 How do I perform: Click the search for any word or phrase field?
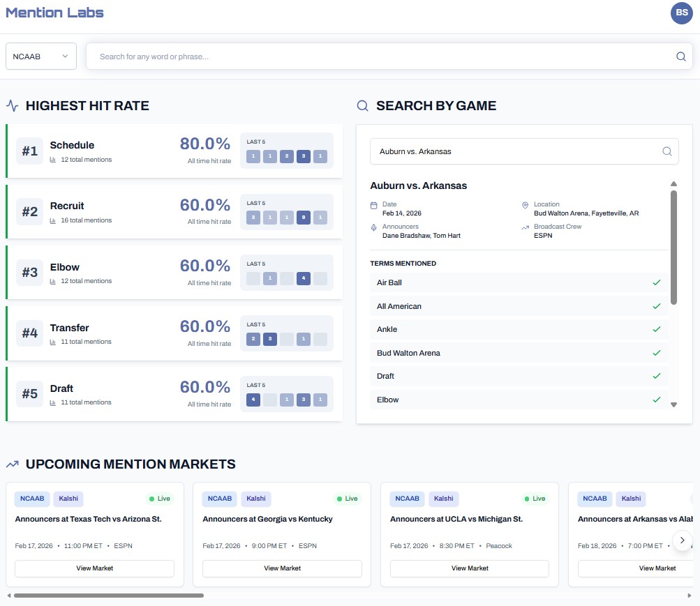coord(389,56)
